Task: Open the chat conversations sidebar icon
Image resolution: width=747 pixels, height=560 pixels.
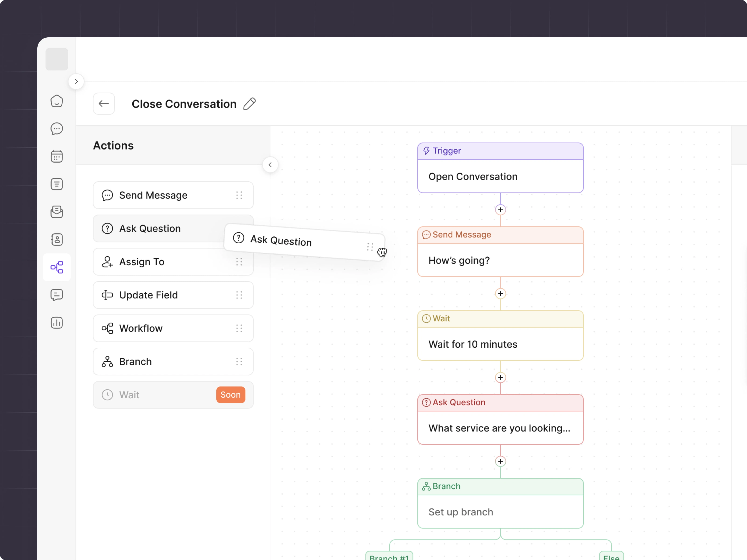Action: click(57, 129)
